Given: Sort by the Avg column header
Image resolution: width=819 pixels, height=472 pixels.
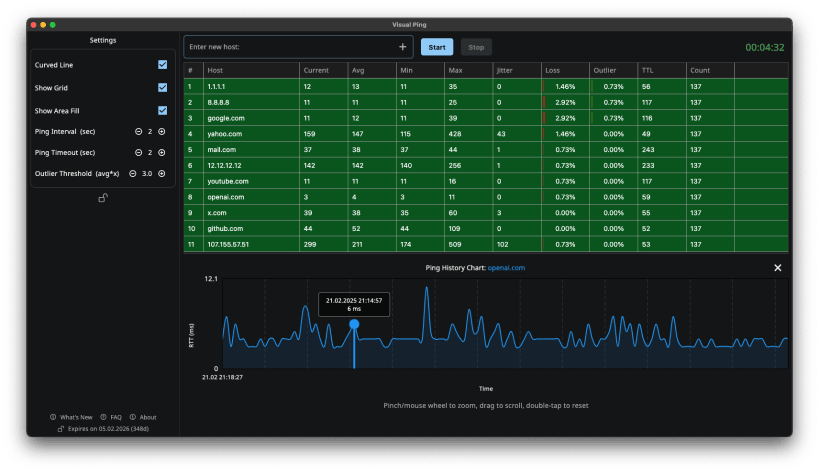Looking at the screenshot, I should [372, 70].
